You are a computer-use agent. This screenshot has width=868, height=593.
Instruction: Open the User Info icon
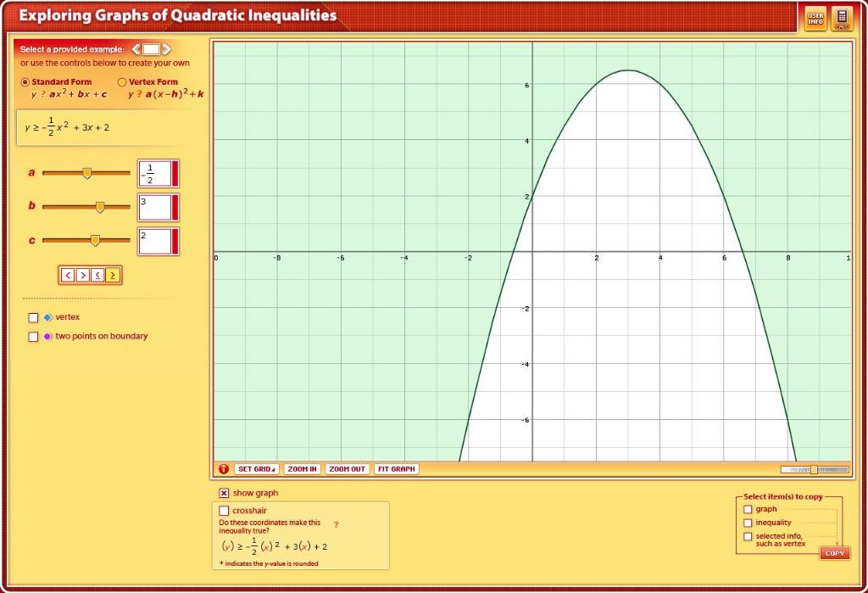pos(815,19)
